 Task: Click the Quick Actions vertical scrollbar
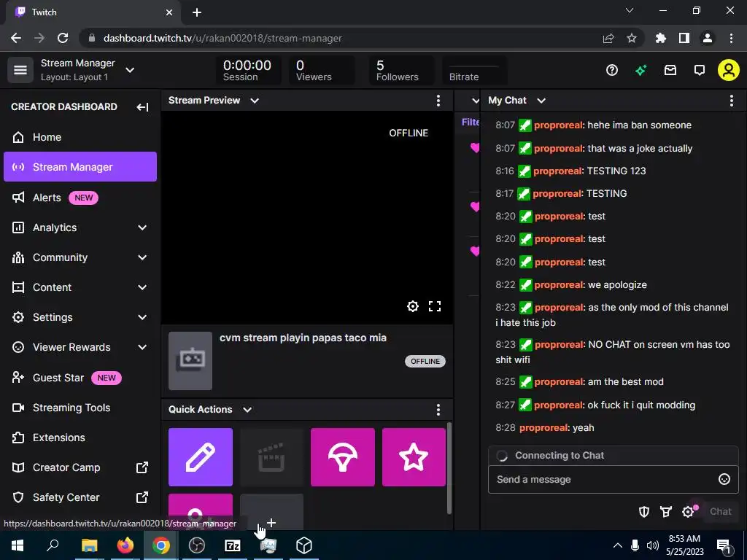click(449, 468)
